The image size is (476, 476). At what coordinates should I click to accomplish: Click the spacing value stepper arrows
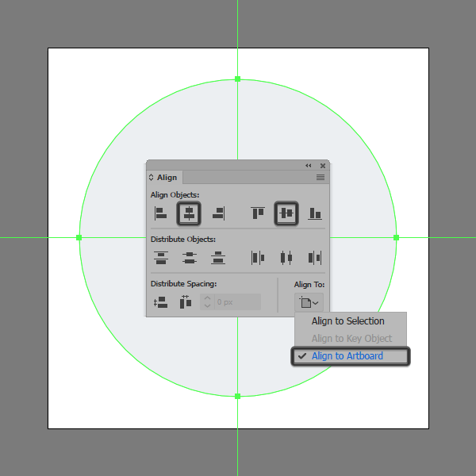pos(207,302)
